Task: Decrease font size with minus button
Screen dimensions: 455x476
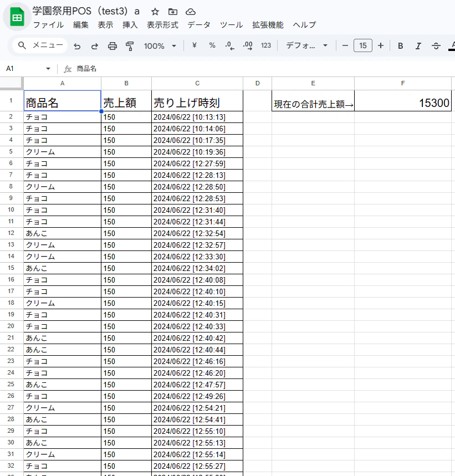Action: pos(345,46)
